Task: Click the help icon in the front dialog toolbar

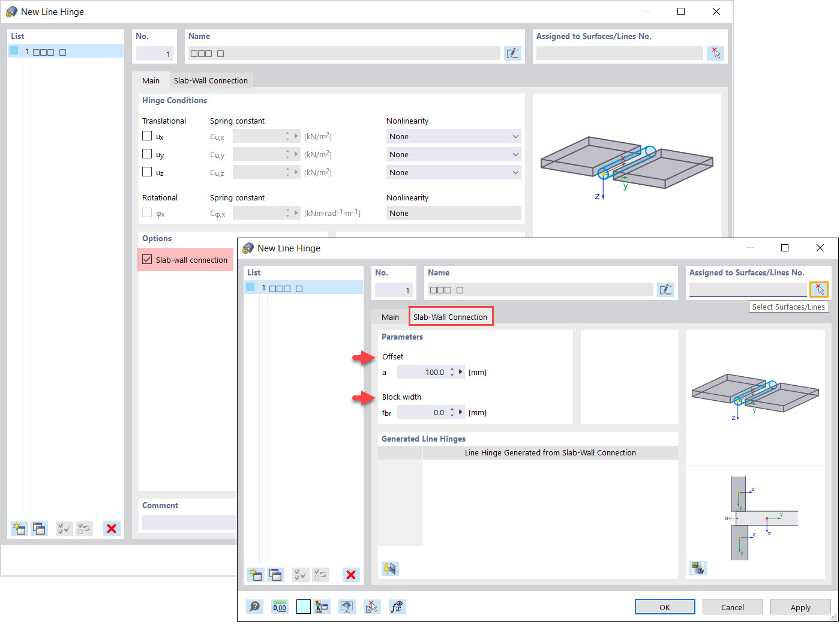Action: click(255, 607)
